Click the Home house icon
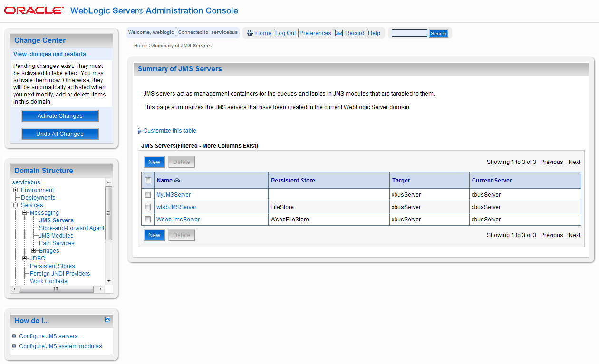 250,33
